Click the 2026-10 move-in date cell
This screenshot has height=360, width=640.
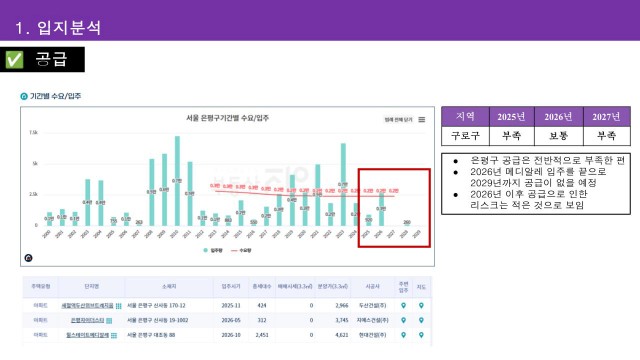click(x=231, y=335)
